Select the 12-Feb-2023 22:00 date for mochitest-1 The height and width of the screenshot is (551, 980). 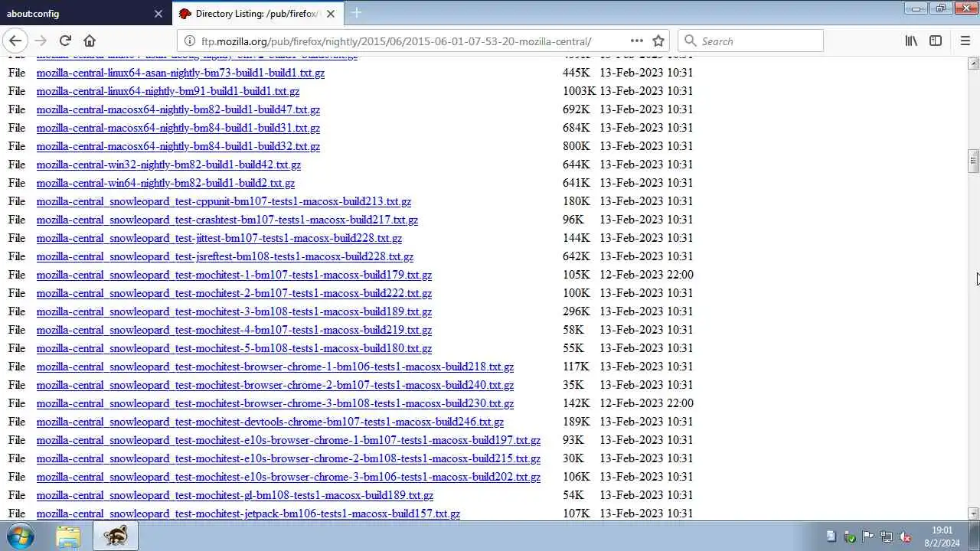(x=646, y=275)
